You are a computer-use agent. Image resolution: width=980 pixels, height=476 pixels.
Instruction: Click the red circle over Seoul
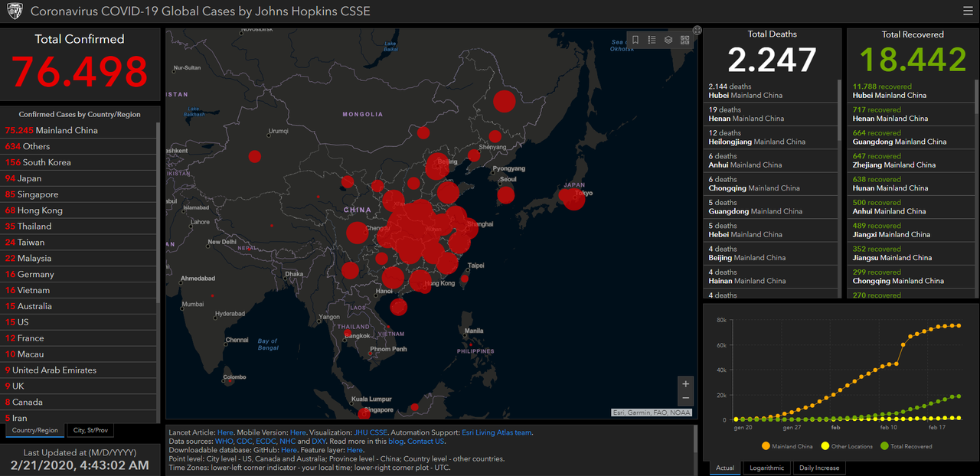(x=505, y=194)
